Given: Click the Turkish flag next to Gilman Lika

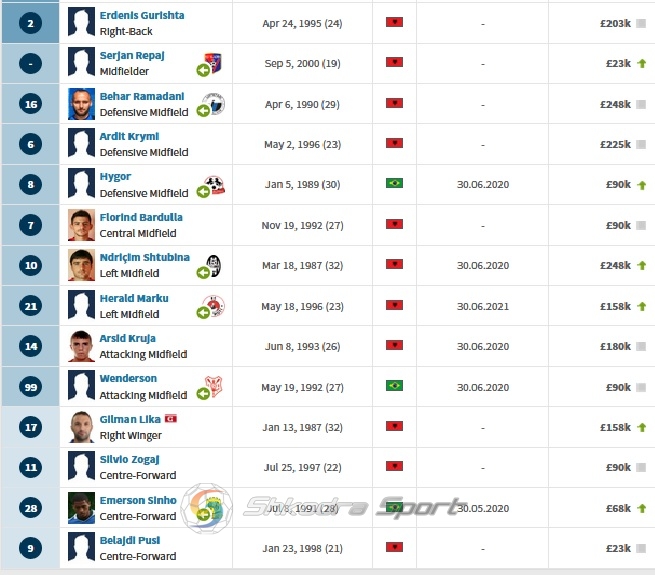Looking at the screenshot, I should 171,418.
